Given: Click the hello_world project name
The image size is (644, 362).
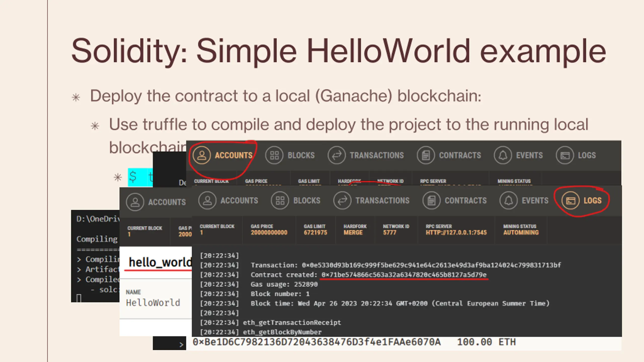Looking at the screenshot, I should [160, 262].
